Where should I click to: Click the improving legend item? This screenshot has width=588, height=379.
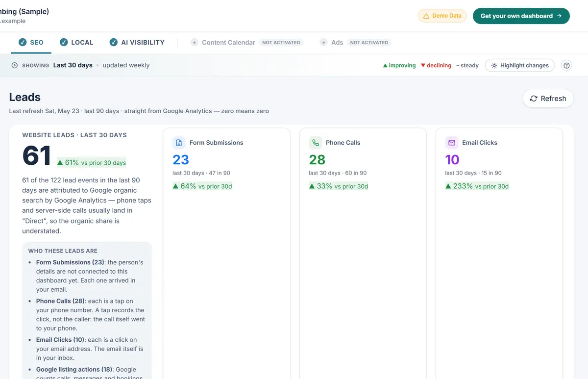(399, 65)
